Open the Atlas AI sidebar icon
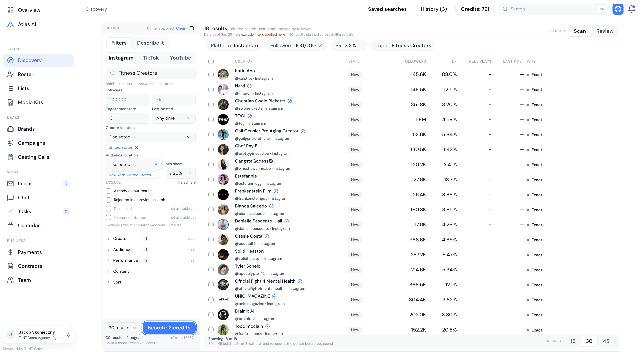This screenshot has width=644, height=352. tap(10, 24)
